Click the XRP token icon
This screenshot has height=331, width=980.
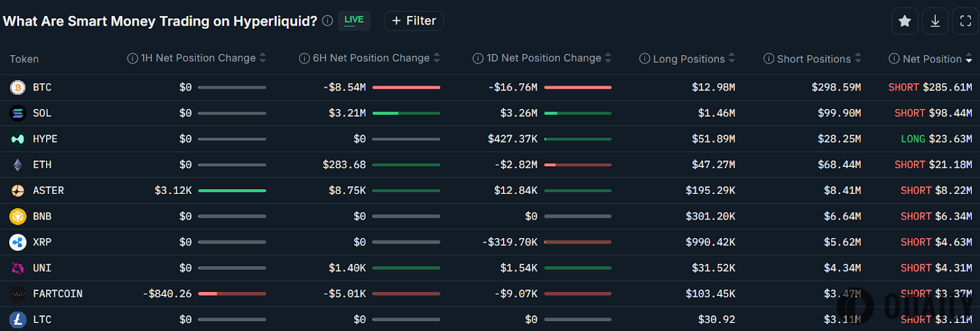(x=18, y=242)
